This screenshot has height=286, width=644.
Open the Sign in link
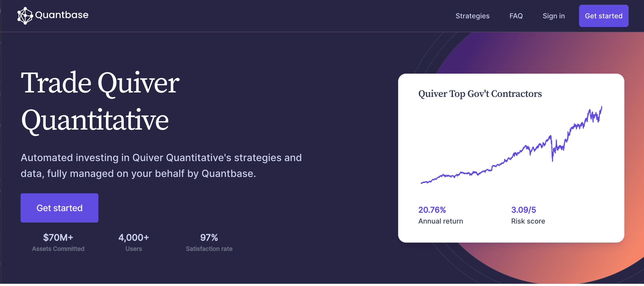[554, 16]
